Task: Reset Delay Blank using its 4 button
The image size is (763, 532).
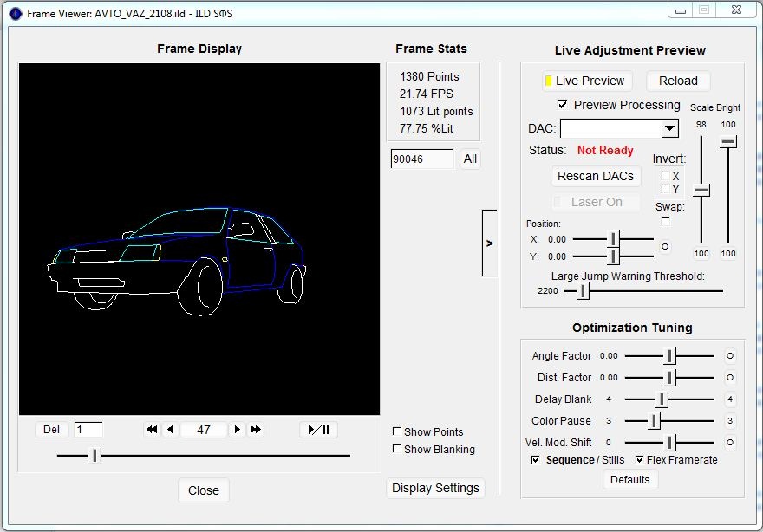Action: 730,399
